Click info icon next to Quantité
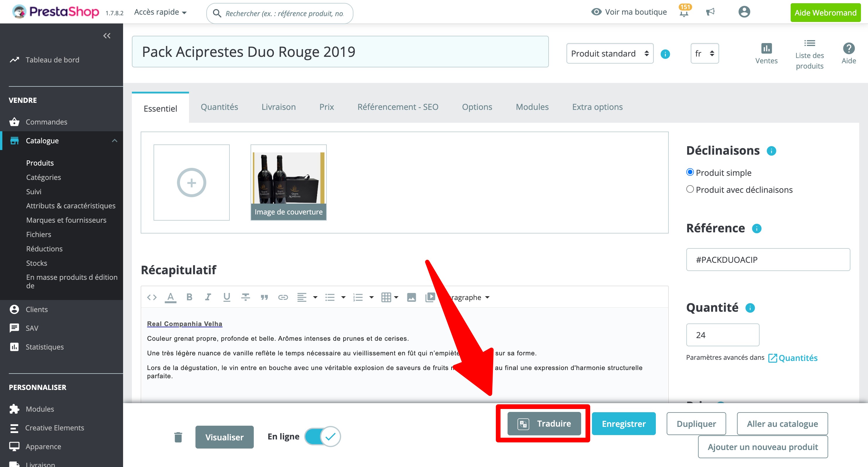Viewport: 868px width, 467px height. 750,308
